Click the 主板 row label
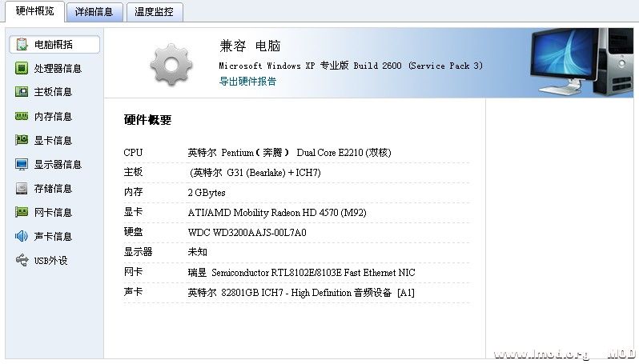The width and height of the screenshot is (639, 364). [x=133, y=172]
